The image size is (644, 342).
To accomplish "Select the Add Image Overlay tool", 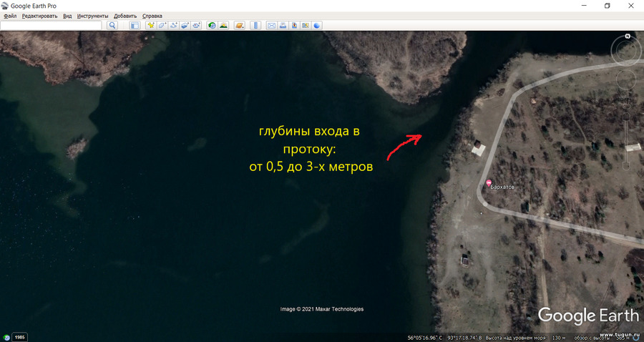I will tap(185, 26).
